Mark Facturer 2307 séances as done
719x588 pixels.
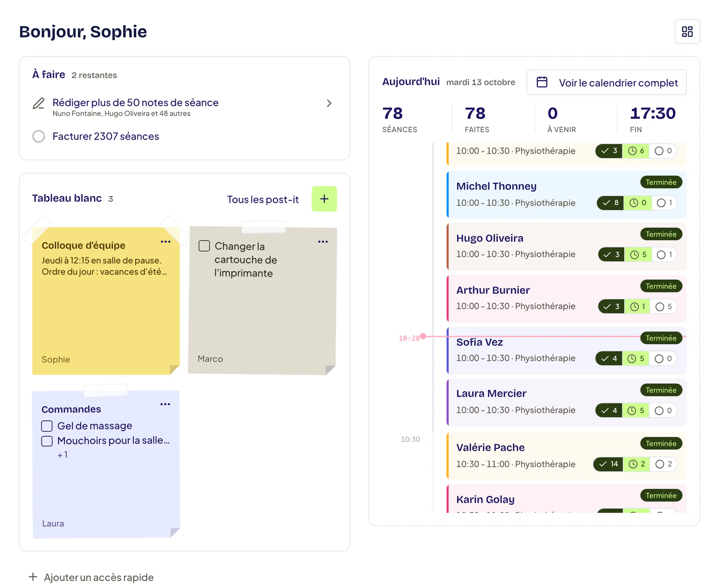pyautogui.click(x=39, y=136)
